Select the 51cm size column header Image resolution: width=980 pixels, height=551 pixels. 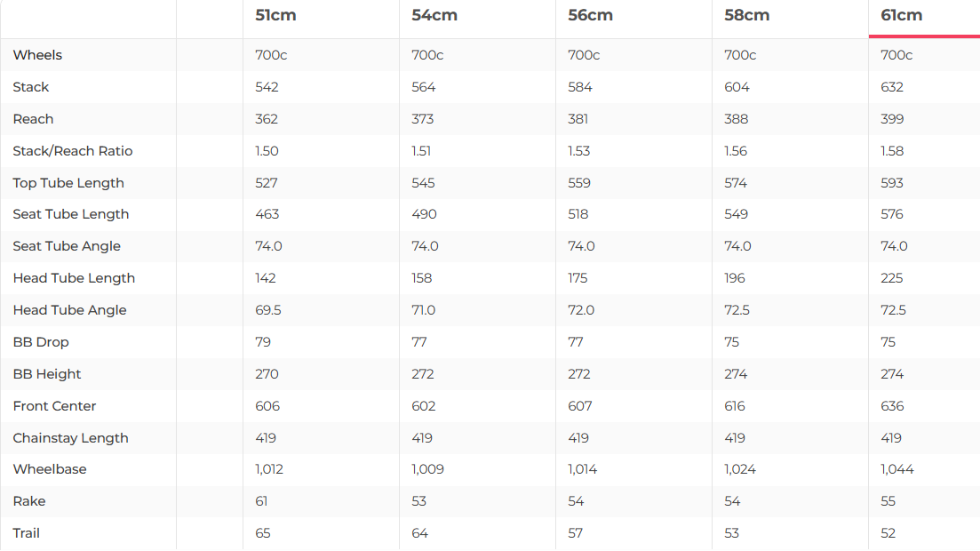tap(275, 16)
